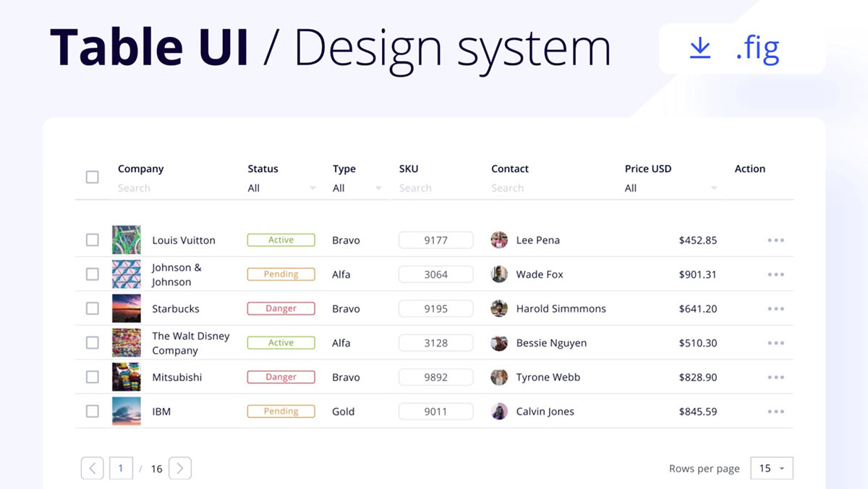Open the actions menu for Mitsubishi
868x489 pixels.
pos(775,377)
